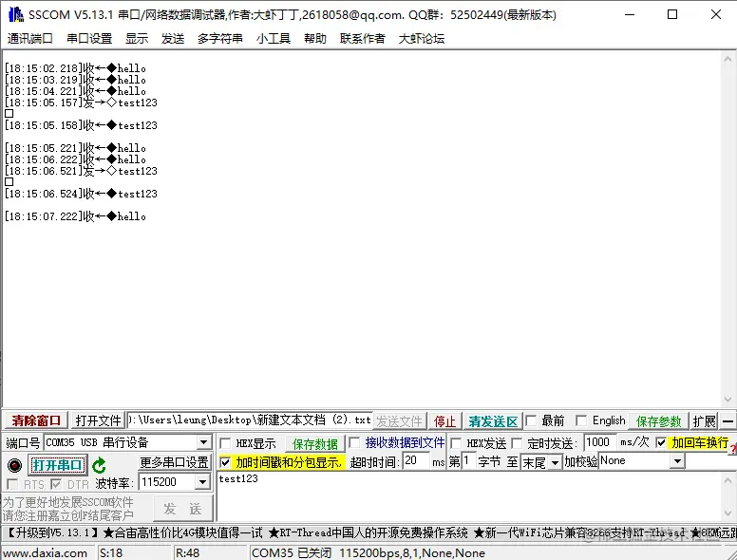Screen dimensions: 737x560
Task: Click the 扩展 button
Action: [x=704, y=420]
